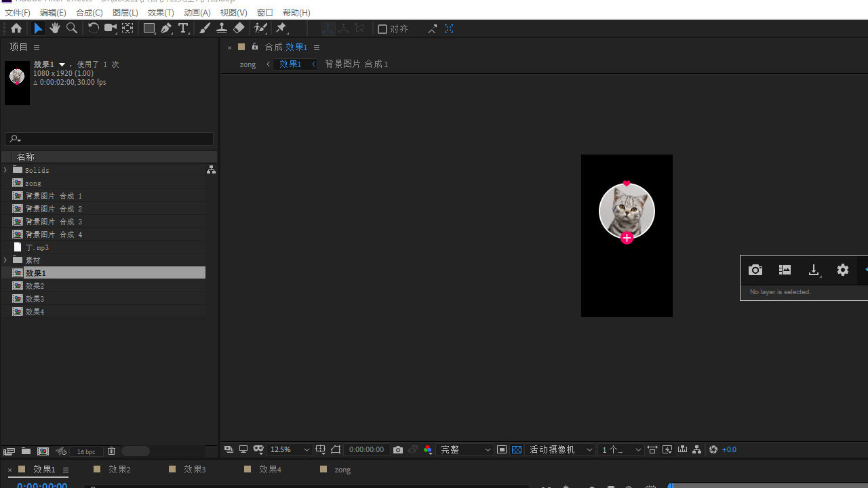
Task: Show channel and color management settings
Action: click(x=427, y=450)
